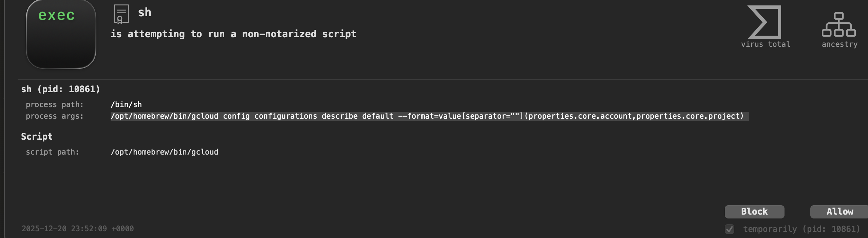This screenshot has width=868, height=238.
Task: Click the "sh (pid: 10861)" heading
Action: (61, 89)
